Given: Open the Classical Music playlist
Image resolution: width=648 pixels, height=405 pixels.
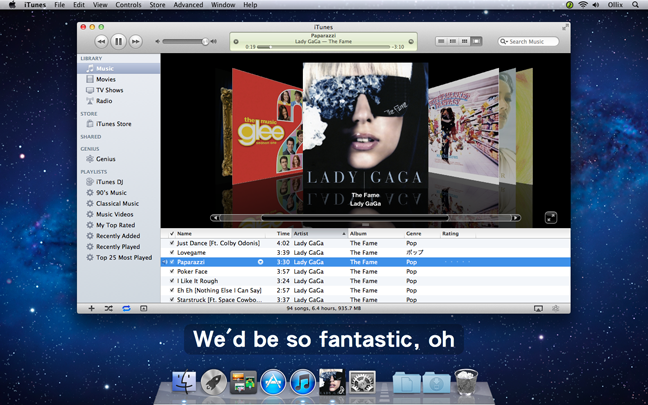Looking at the screenshot, I should (x=119, y=203).
